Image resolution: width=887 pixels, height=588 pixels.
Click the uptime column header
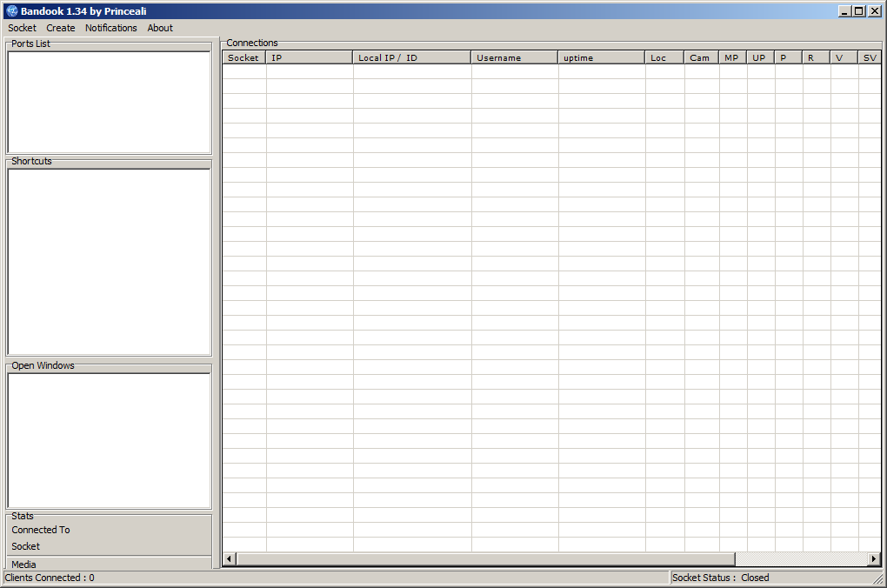pos(601,57)
